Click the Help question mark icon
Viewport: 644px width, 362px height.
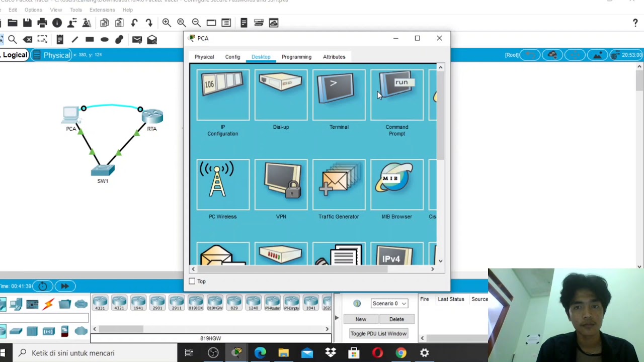tap(635, 23)
